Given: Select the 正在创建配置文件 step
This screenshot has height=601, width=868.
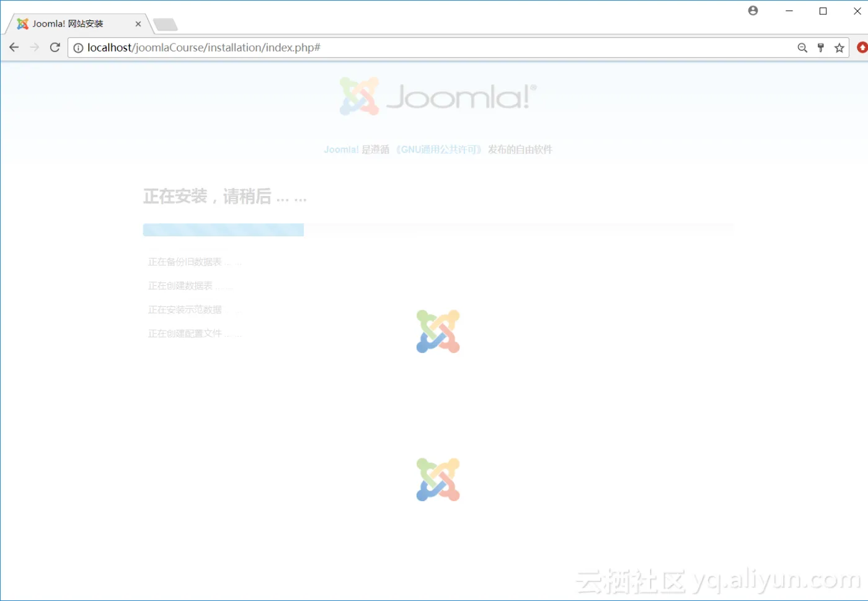Looking at the screenshot, I should (194, 334).
